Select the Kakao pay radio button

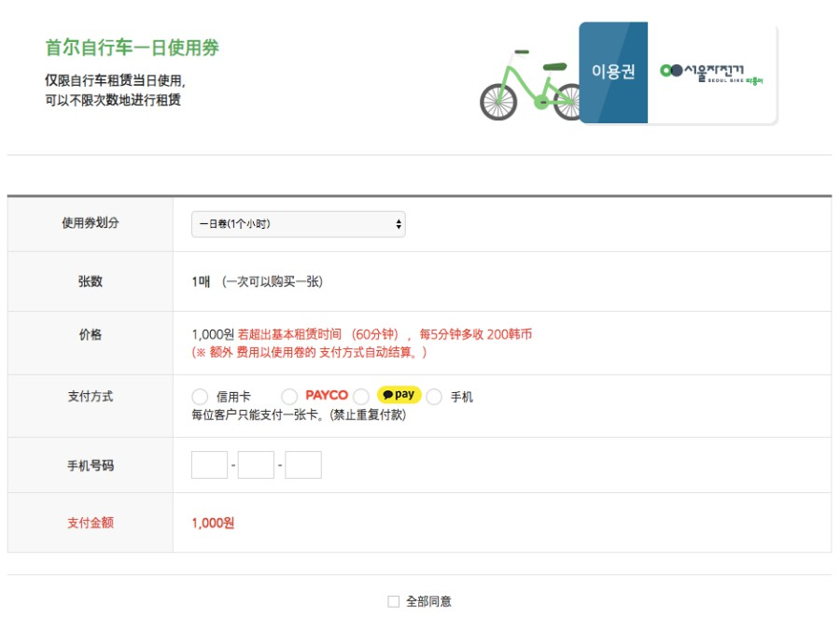[361, 397]
